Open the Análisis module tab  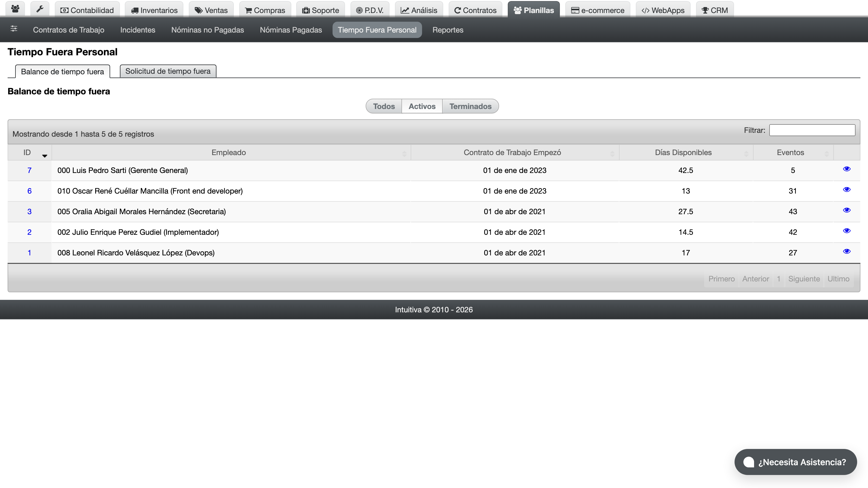pos(419,10)
